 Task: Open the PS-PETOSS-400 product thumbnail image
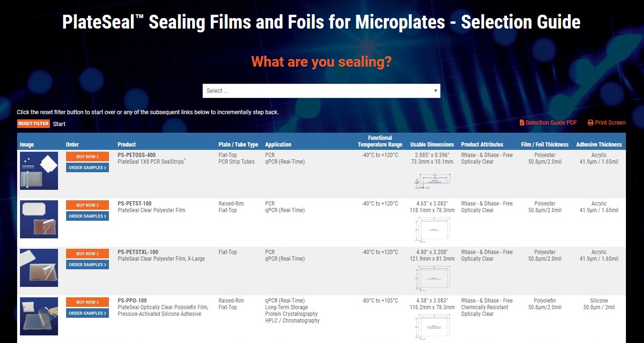[39, 171]
